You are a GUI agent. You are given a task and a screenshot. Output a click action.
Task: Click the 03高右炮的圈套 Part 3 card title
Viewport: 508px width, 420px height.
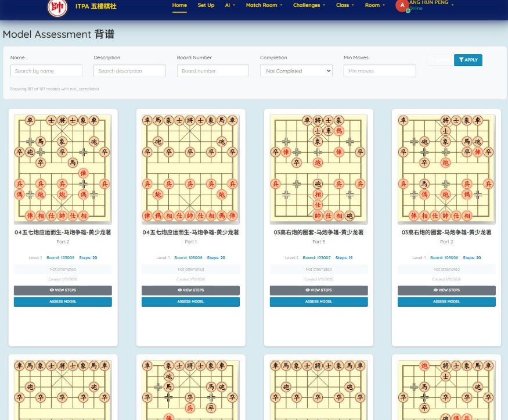pos(319,232)
